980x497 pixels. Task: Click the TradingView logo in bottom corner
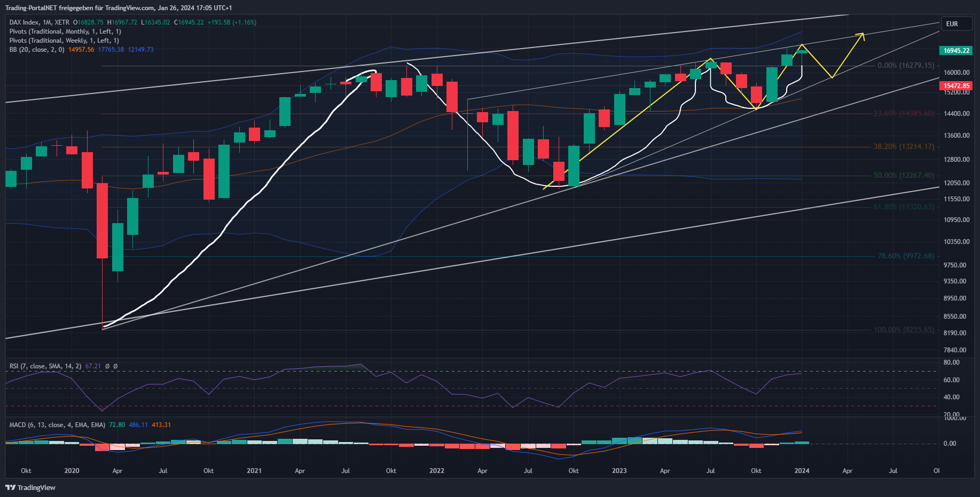tap(30, 487)
